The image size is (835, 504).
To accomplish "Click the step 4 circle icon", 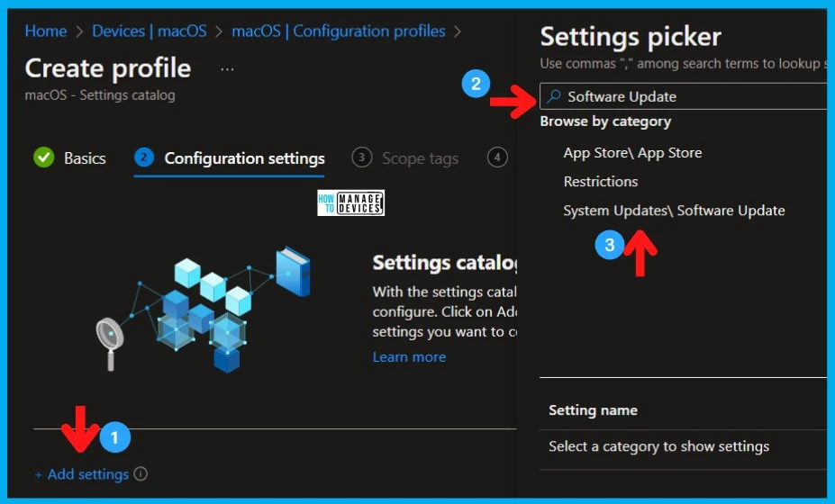I will tap(497, 157).
